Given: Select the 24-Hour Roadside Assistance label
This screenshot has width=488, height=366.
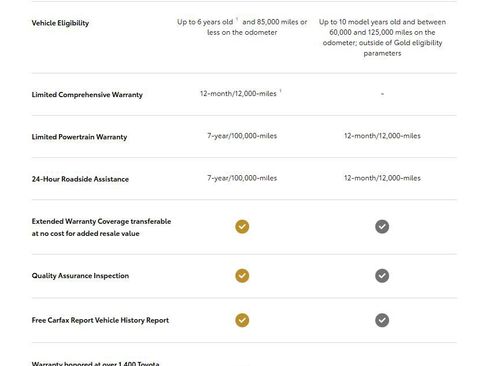Looking at the screenshot, I should (80, 179).
